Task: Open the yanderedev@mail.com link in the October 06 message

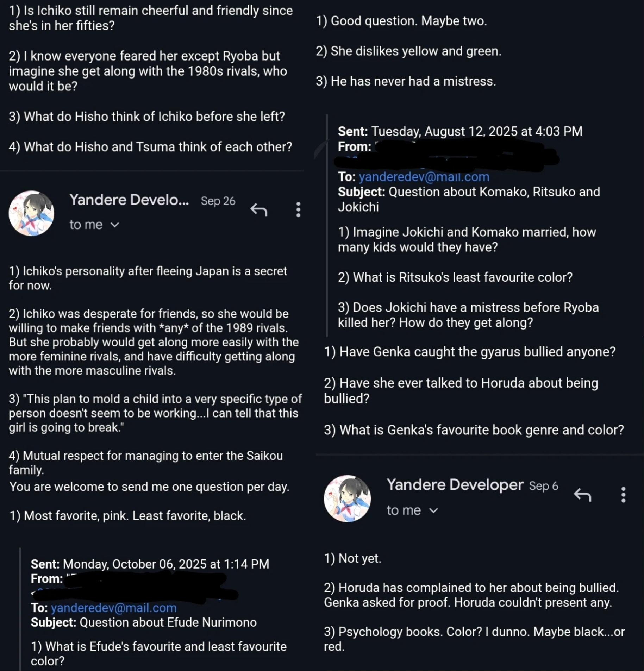Action: coord(114,608)
